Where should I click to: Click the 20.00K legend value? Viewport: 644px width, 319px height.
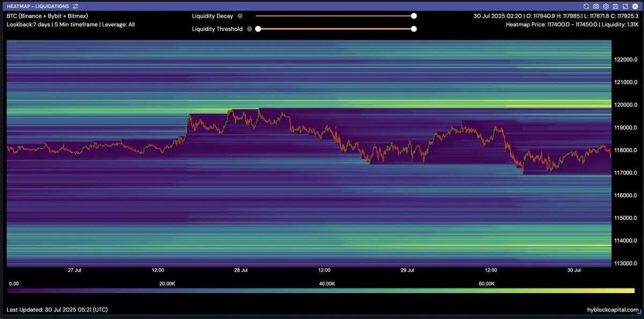pos(167,283)
